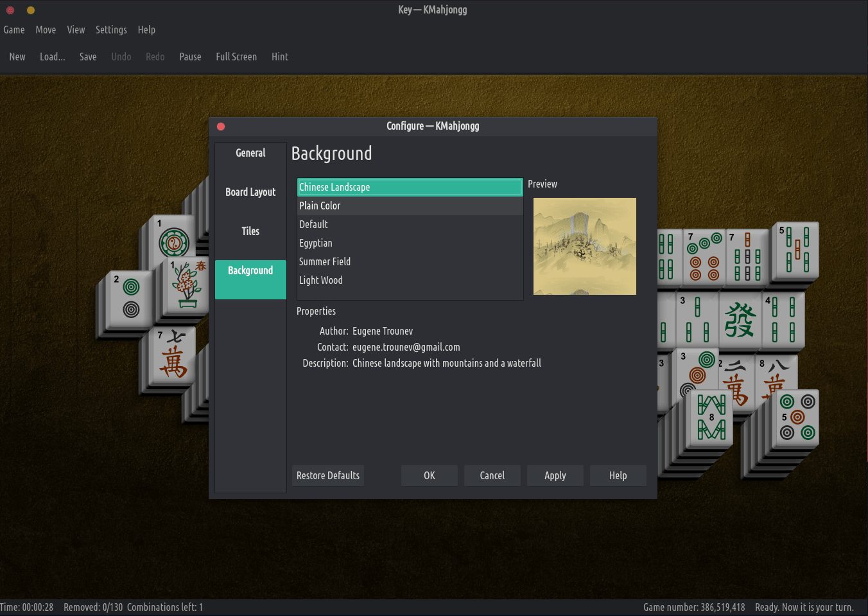Pick the Plain Color background option
The height and width of the screenshot is (616, 868).
[x=320, y=206]
